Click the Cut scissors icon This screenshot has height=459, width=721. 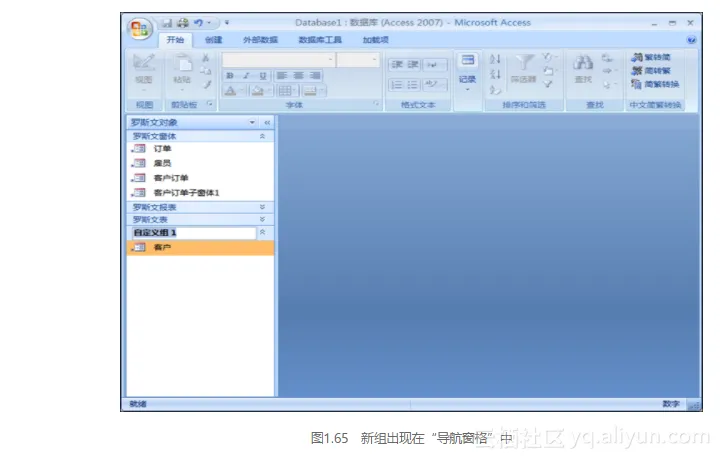(206, 58)
